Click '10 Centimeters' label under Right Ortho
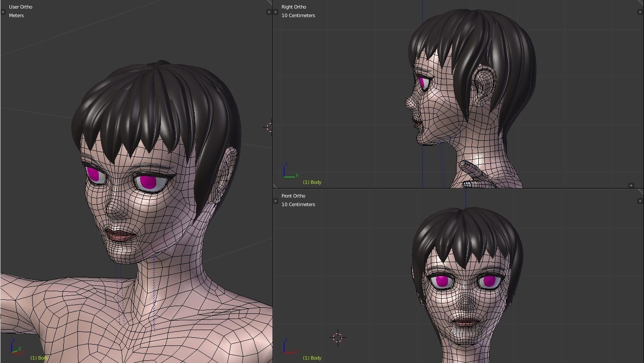This screenshot has height=363, width=644. click(298, 15)
